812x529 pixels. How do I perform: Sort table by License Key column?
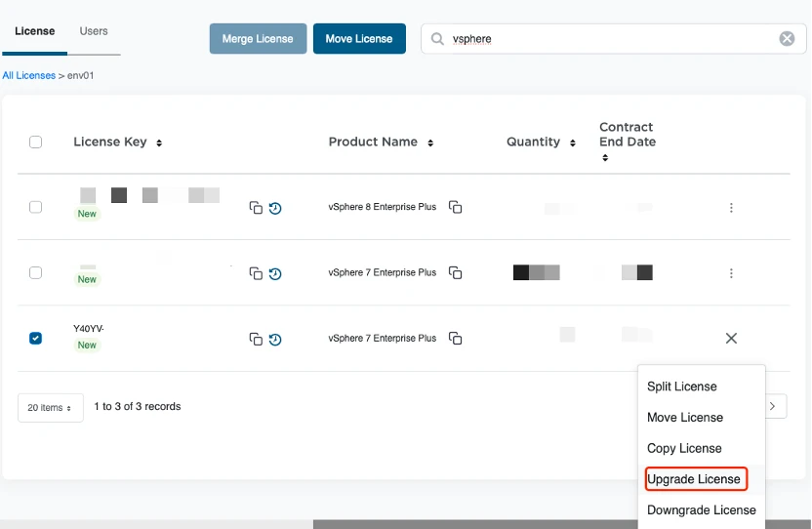(x=159, y=142)
